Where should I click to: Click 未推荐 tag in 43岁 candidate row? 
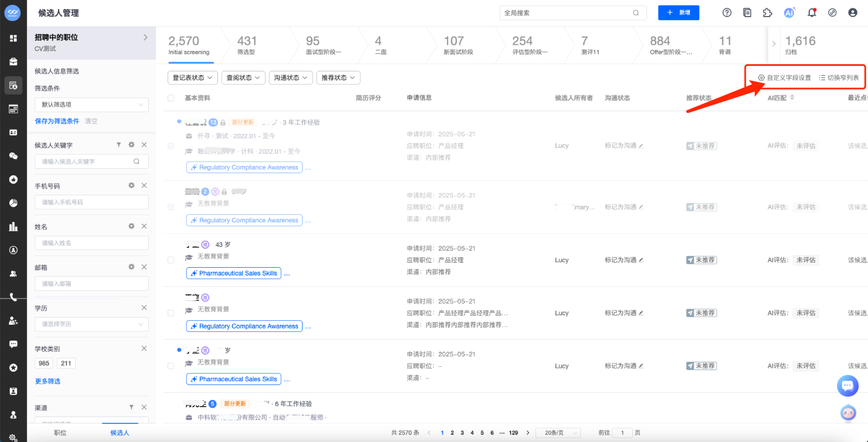coord(701,260)
